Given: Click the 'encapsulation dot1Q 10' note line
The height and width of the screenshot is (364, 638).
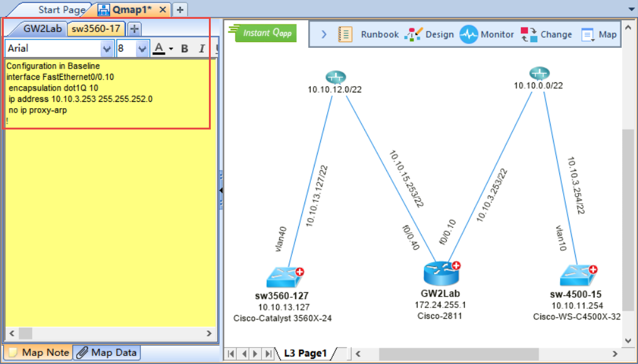Looking at the screenshot, I should pyautogui.click(x=53, y=88).
